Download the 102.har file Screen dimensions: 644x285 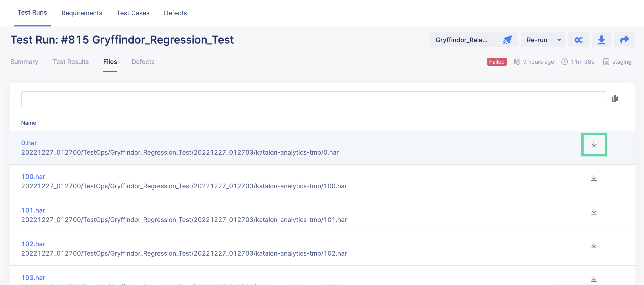(594, 245)
